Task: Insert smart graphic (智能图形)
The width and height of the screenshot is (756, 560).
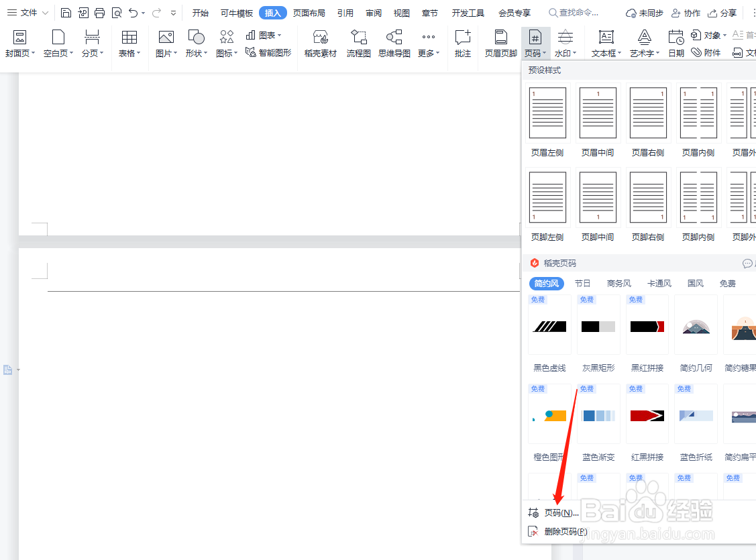Action: (268, 52)
